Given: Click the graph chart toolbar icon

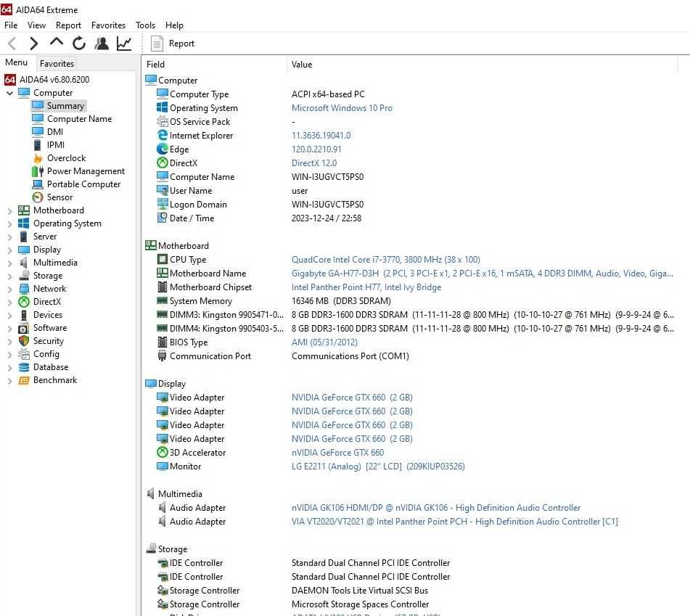Looking at the screenshot, I should point(124,43).
